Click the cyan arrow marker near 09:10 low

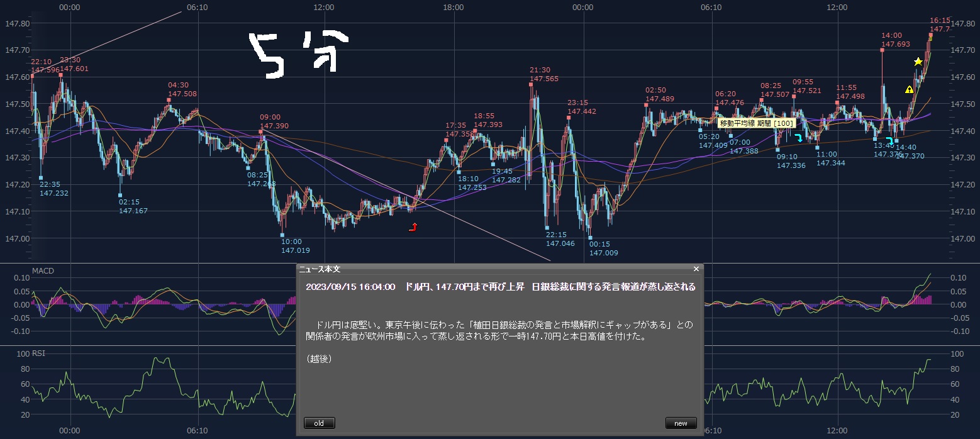[799, 138]
